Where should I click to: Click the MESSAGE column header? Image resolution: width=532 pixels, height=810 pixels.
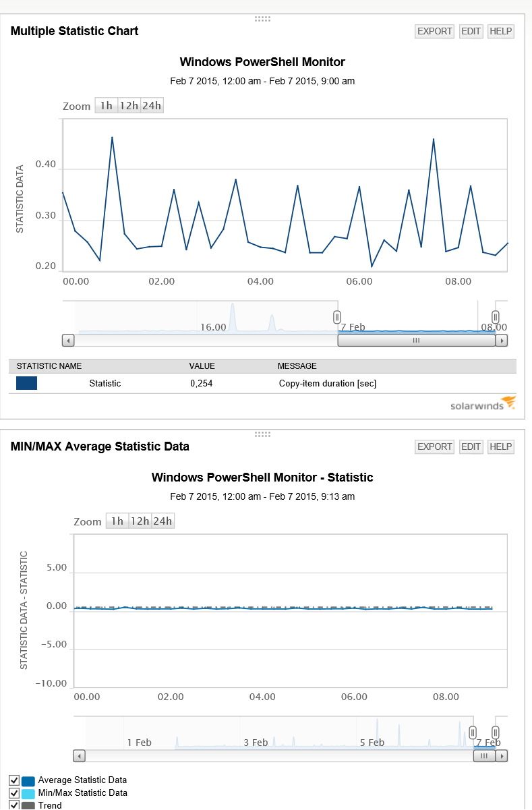[x=297, y=366]
